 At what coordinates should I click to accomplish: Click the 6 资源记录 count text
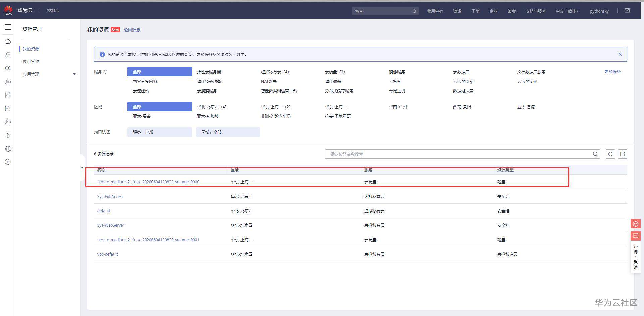coord(104,154)
